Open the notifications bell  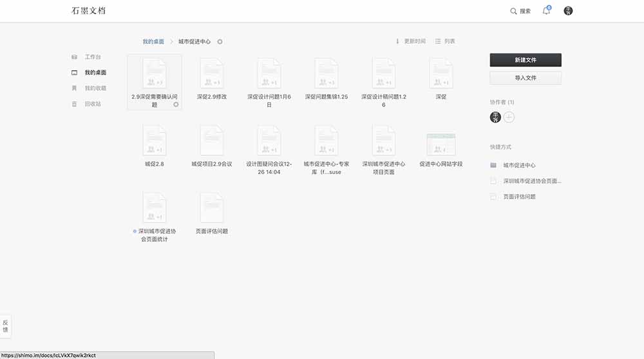click(546, 11)
